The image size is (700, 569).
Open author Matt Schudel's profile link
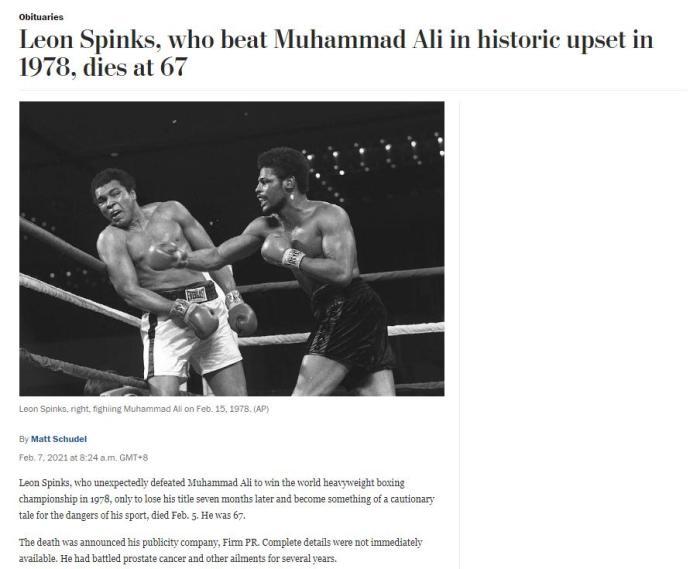59,439
